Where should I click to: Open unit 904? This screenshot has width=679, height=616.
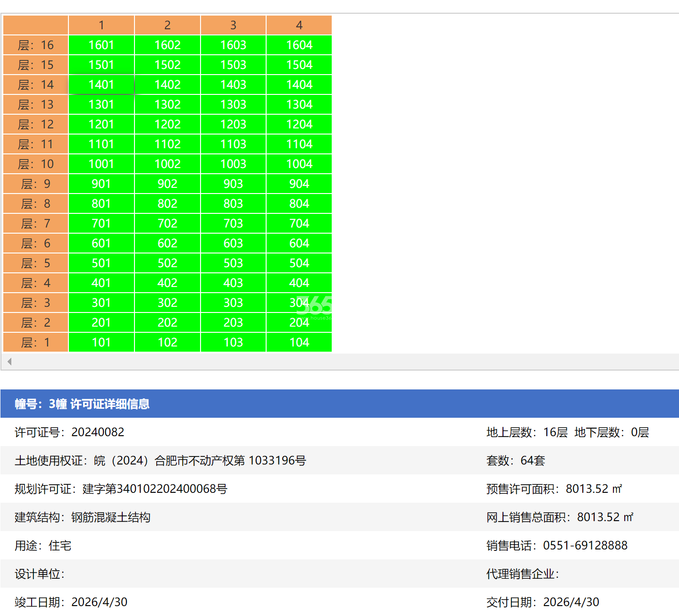point(299,184)
